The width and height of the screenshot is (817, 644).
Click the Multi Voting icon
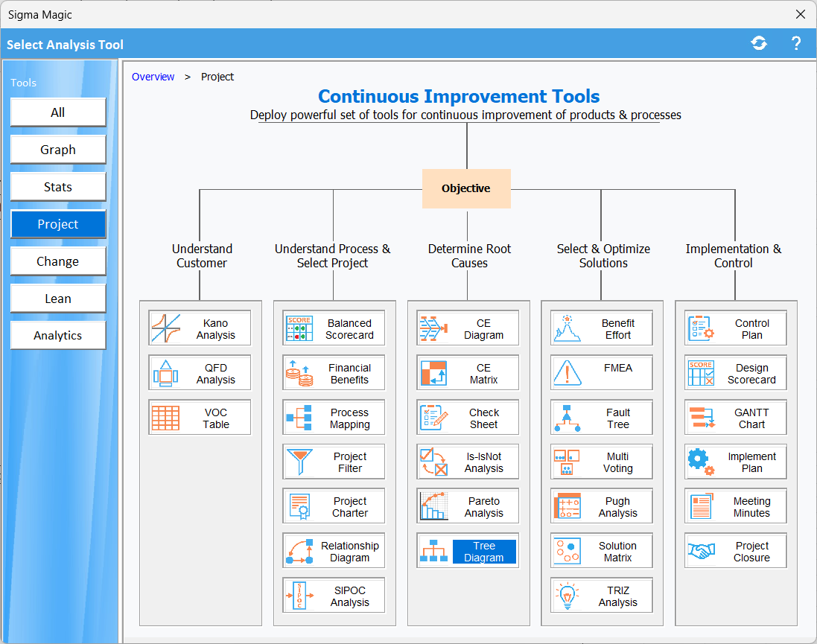(568, 462)
